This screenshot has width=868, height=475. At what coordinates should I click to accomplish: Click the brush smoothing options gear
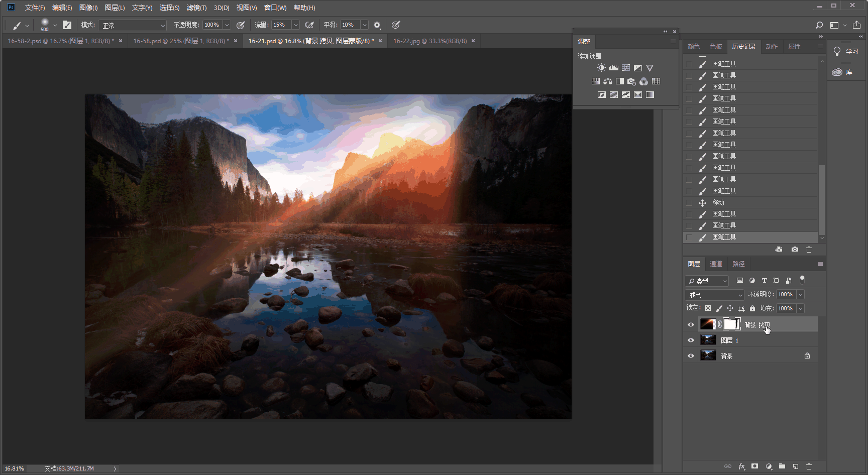click(x=377, y=25)
